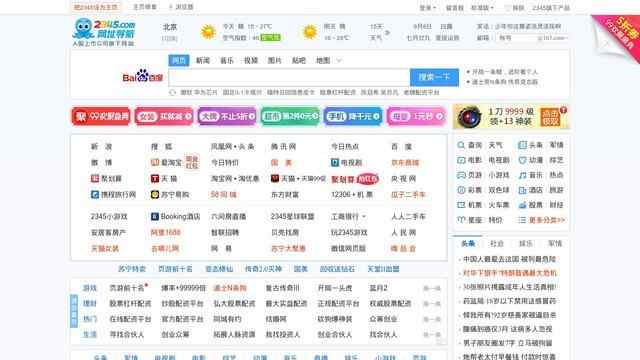
Task: Select the 地图 search tab
Action: coord(323,60)
